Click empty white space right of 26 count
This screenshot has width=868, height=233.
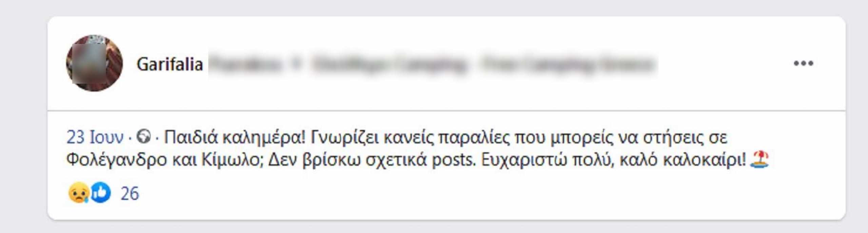click(x=475, y=194)
